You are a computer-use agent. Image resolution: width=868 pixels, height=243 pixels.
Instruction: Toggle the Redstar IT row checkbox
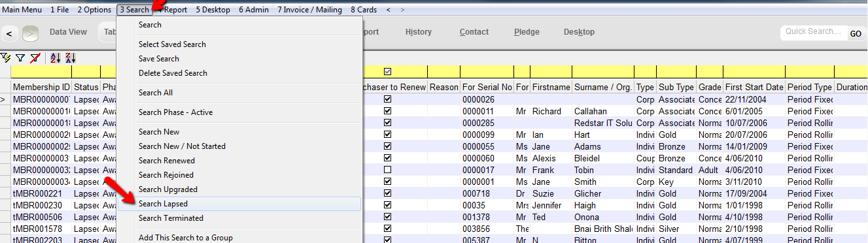(x=388, y=123)
